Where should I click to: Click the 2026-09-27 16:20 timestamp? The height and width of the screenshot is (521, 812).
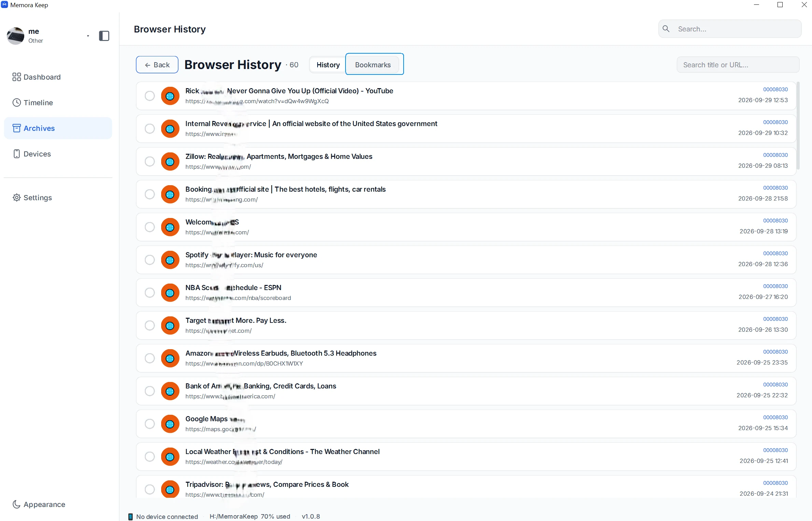(x=763, y=297)
